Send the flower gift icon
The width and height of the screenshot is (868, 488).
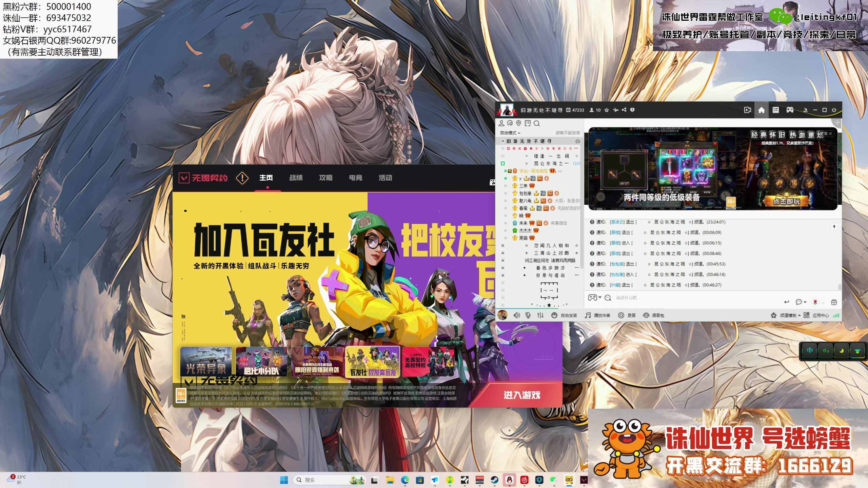point(815,302)
